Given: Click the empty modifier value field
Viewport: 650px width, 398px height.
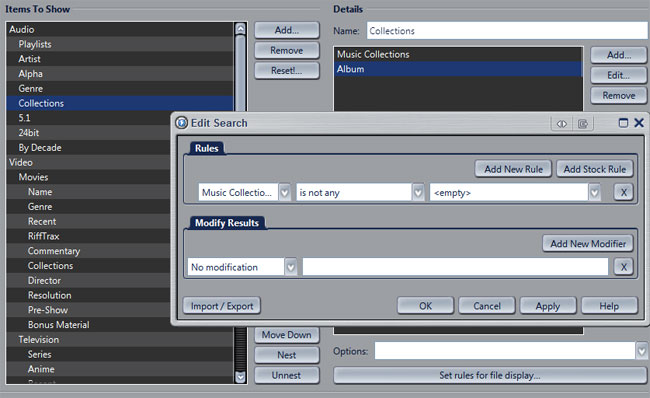Looking at the screenshot, I should pos(455,267).
